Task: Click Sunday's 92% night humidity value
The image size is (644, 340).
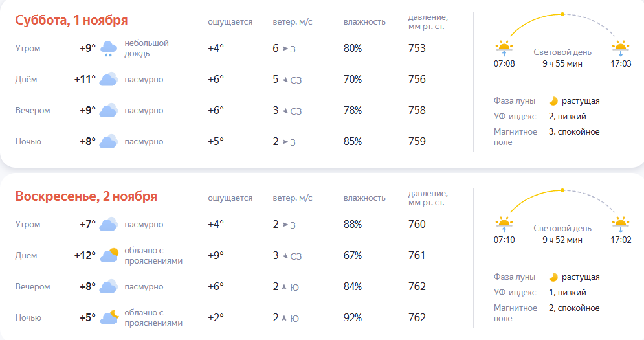Action: click(352, 317)
